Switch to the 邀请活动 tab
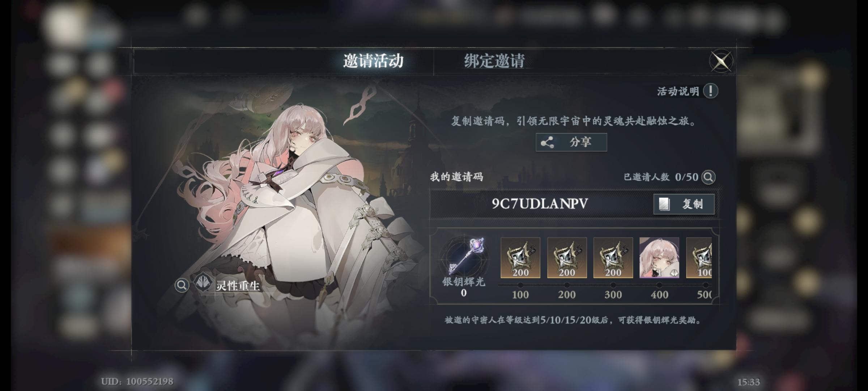868x391 pixels. coord(373,61)
